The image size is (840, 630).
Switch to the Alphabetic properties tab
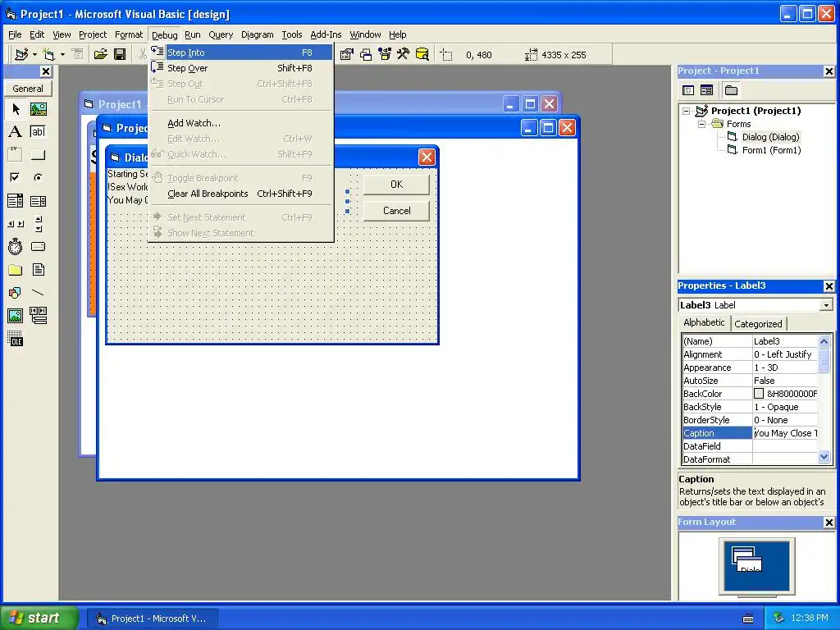704,322
